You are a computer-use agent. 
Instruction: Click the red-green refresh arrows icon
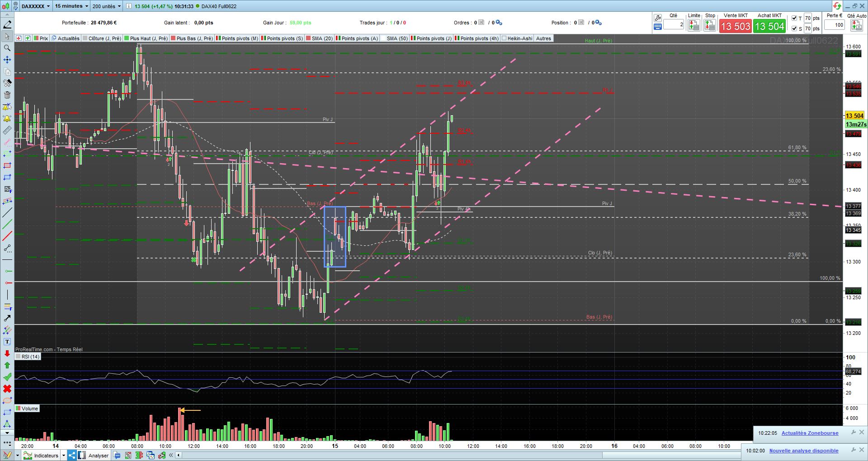[837, 6]
